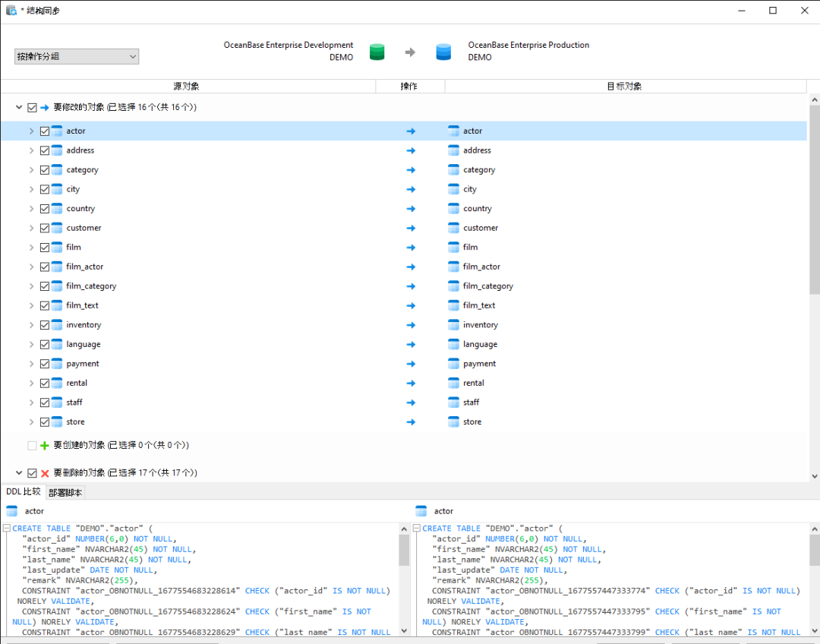The height and width of the screenshot is (644, 820).
Task: Expand the city row details
Action: tap(31, 189)
